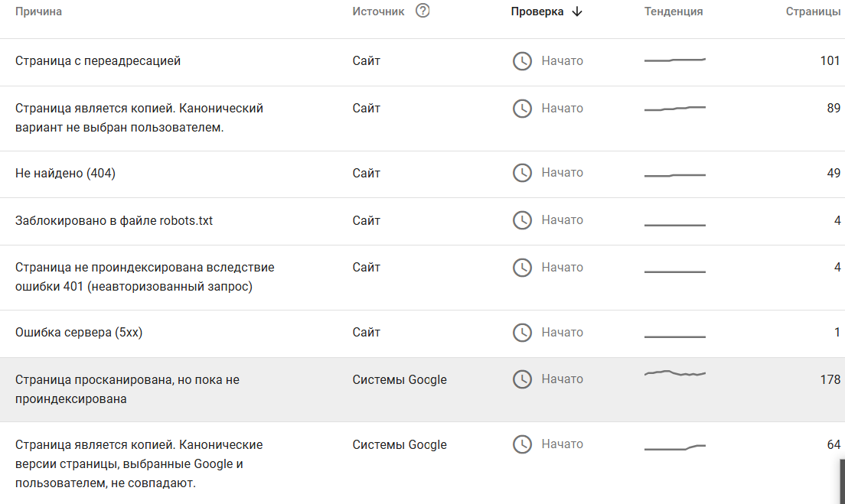Click the sort arrow beside Проверка
The image size is (845, 504).
pos(577,11)
